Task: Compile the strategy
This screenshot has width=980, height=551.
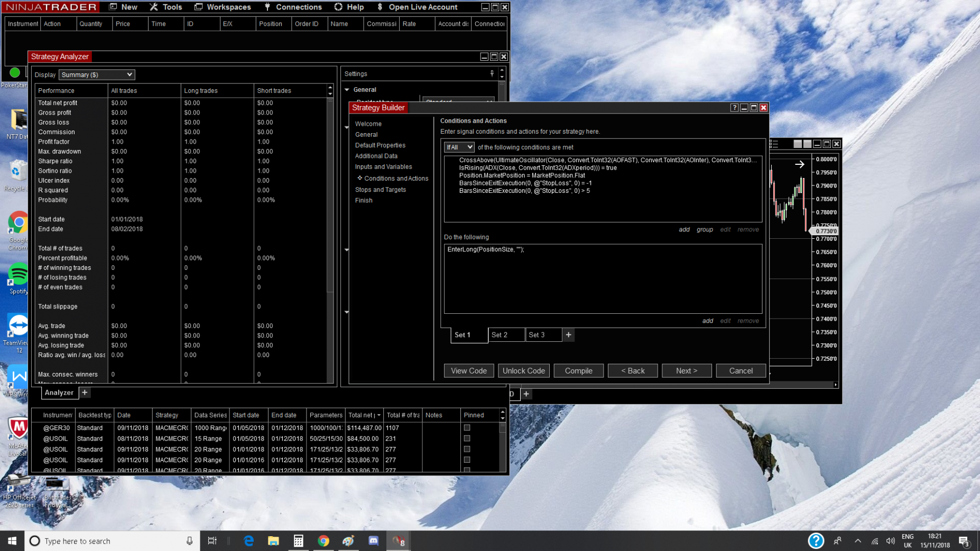Action: click(x=578, y=371)
